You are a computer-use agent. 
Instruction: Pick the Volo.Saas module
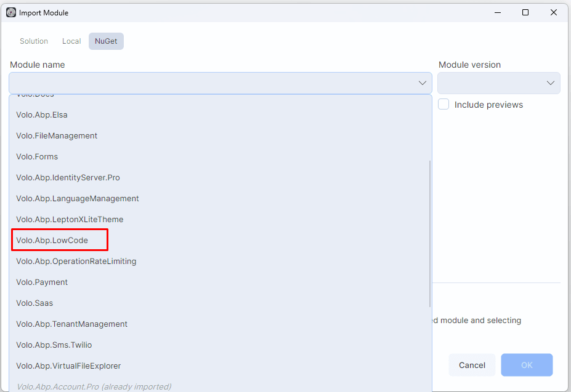point(221,303)
